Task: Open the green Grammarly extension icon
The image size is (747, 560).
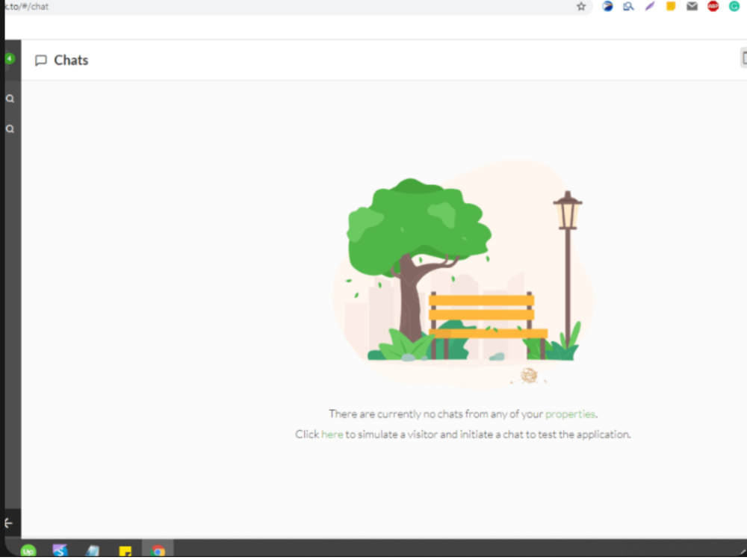Action: tap(734, 6)
